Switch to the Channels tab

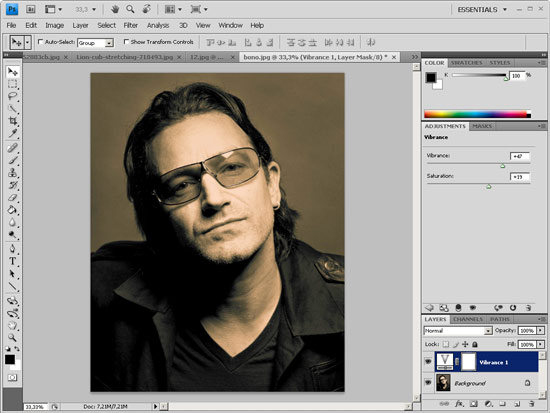[468, 319]
